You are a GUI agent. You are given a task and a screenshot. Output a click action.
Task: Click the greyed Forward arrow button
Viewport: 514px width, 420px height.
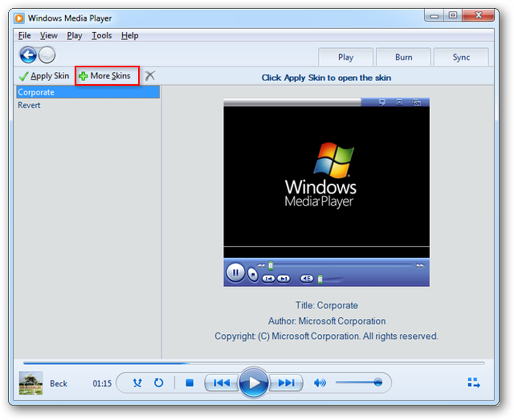coord(47,54)
